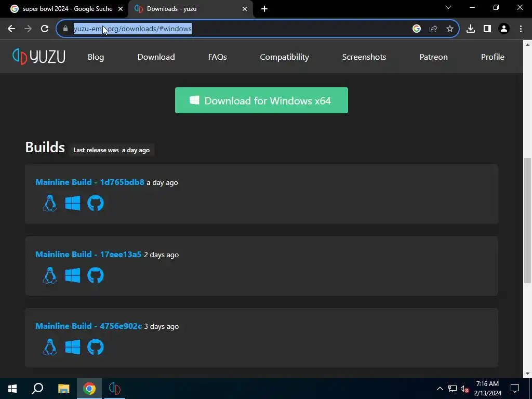Bookmark this page with the star icon
The image size is (532, 399).
tap(450, 29)
